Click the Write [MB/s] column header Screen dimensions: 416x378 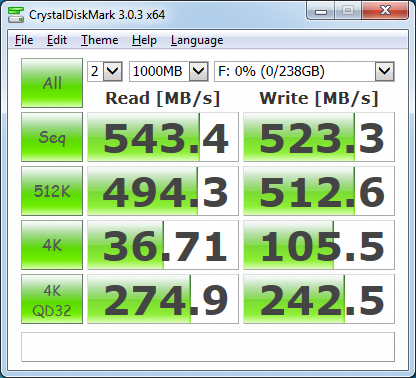coord(319,98)
